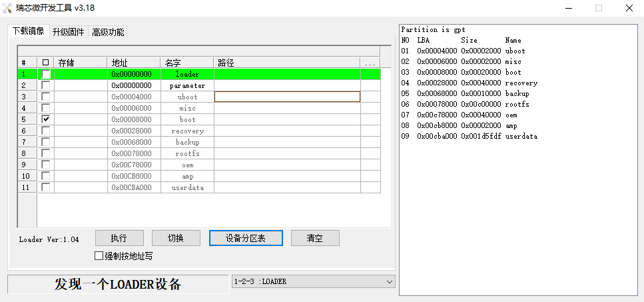Screen dimensions: 644x302
Task: Enable the loader row checkbox
Action: click(x=45, y=74)
